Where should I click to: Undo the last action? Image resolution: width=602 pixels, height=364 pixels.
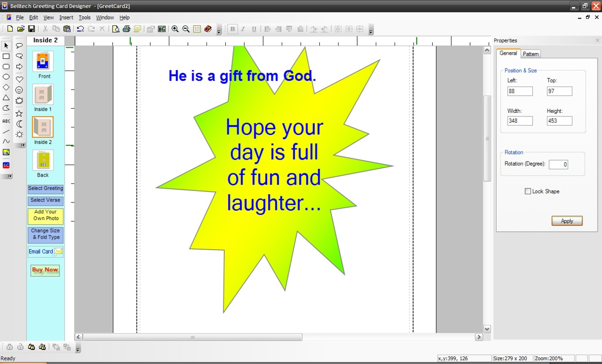point(80,29)
